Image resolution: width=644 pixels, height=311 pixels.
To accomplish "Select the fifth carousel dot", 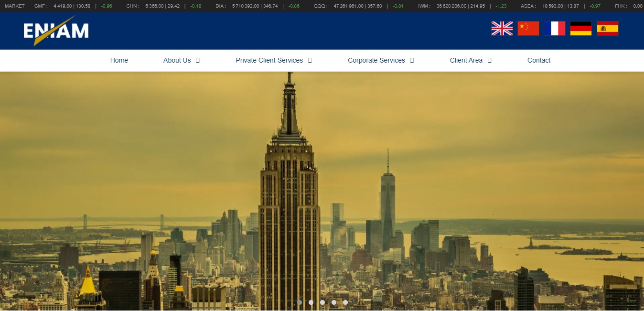I will click(x=345, y=302).
